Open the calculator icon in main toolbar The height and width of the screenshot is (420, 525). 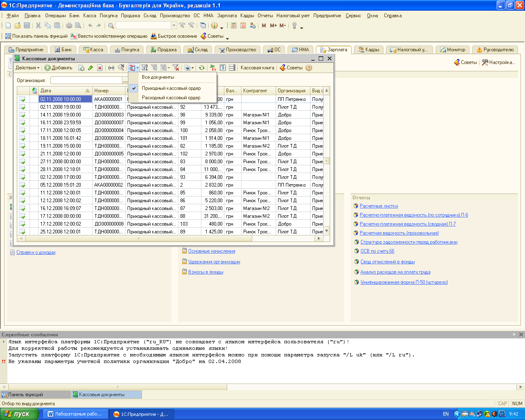(233, 25)
